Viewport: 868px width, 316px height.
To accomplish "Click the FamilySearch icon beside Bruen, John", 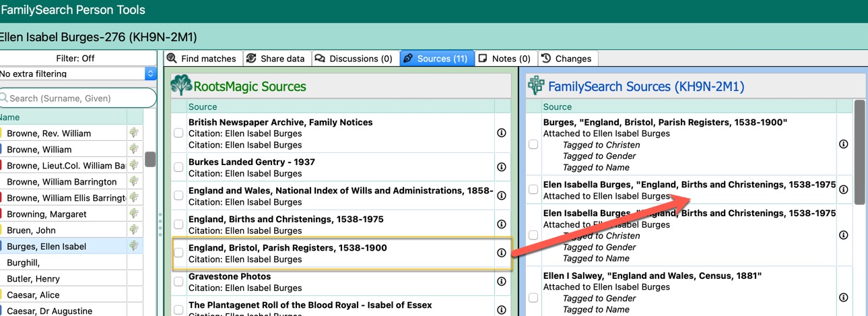I will [135, 230].
